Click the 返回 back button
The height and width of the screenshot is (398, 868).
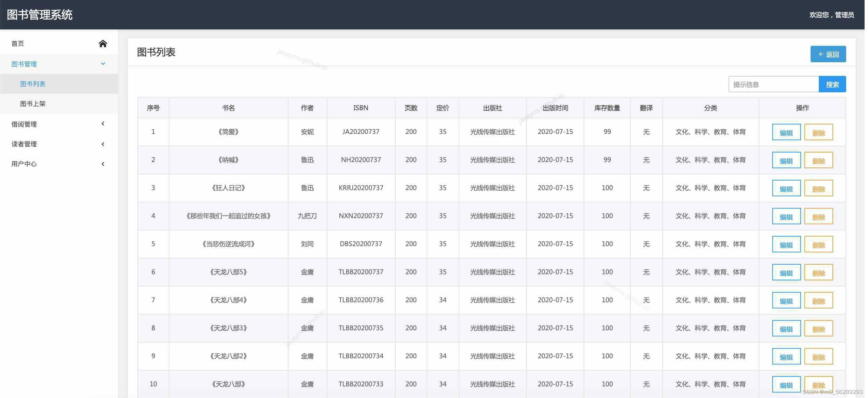pyautogui.click(x=828, y=54)
